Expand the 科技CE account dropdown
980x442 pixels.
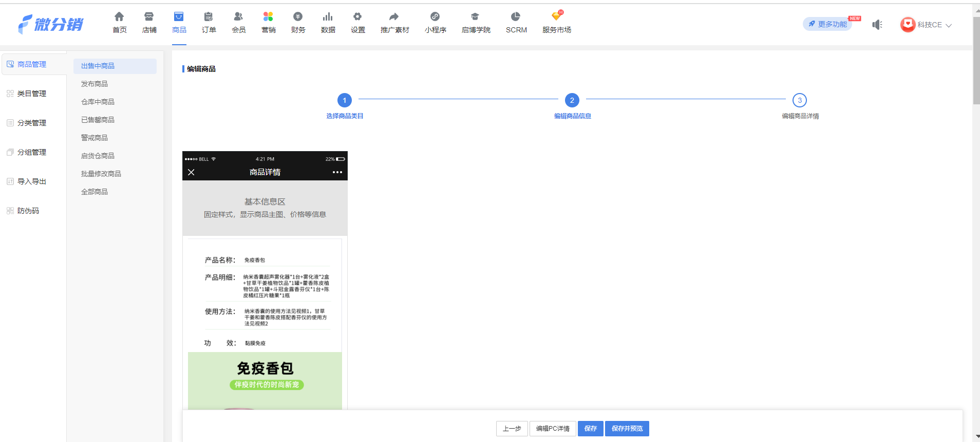[x=948, y=25]
